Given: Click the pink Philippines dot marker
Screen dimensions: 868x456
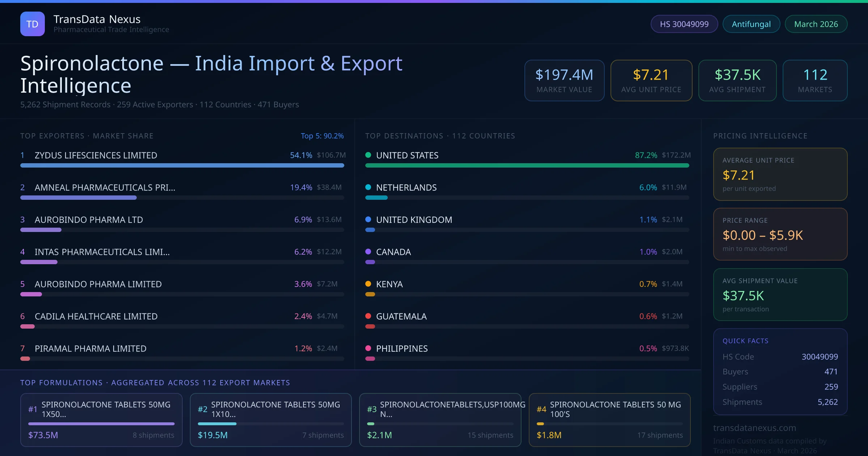Looking at the screenshot, I should (x=368, y=349).
